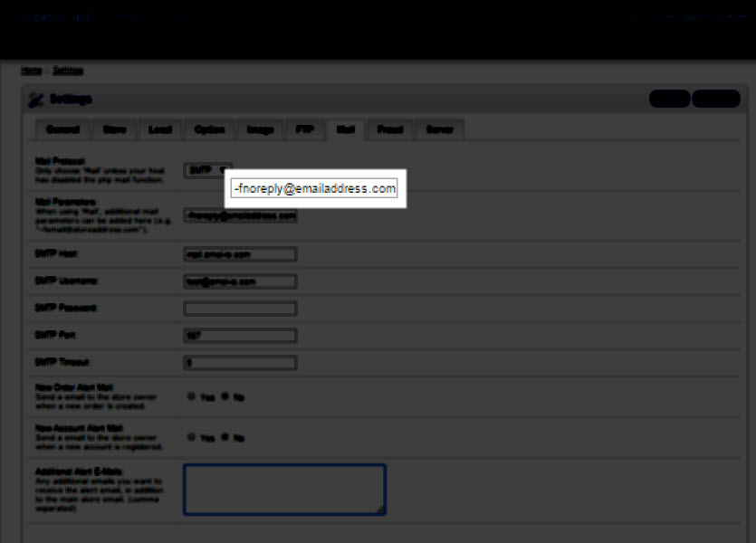Go to the Image tab
This screenshot has width=756, height=543.
pyautogui.click(x=261, y=129)
